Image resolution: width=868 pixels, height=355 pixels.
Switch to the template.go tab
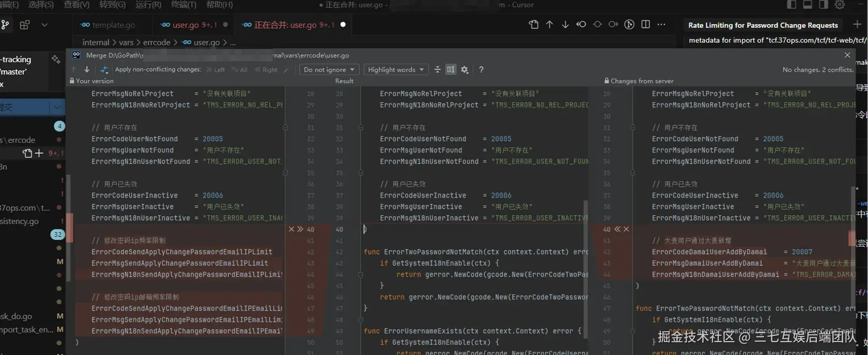point(113,25)
